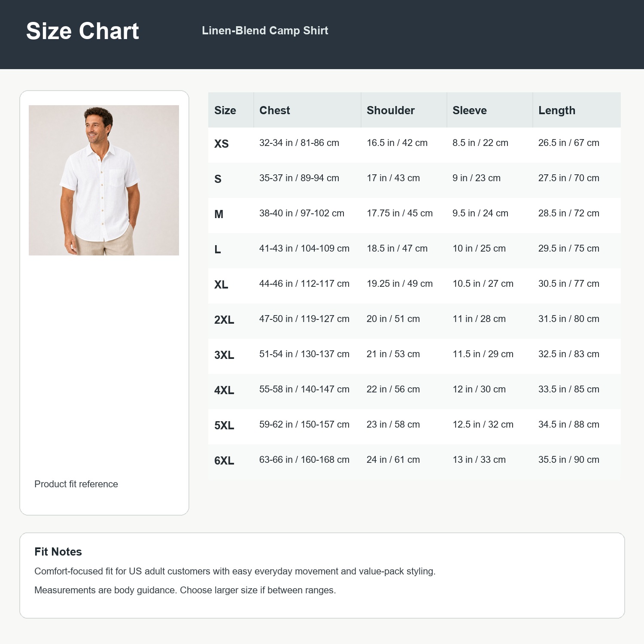
Task: Click sleeve value '10.5 in / 27 cm'
Action: tap(483, 284)
